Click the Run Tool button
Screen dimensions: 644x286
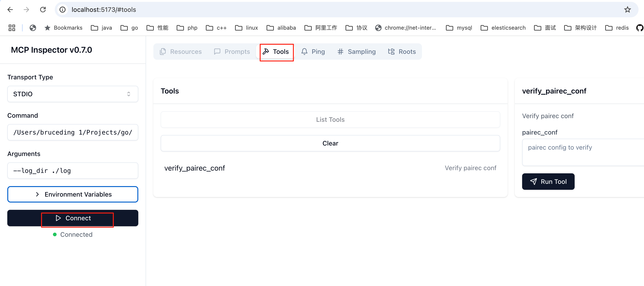pos(548,182)
